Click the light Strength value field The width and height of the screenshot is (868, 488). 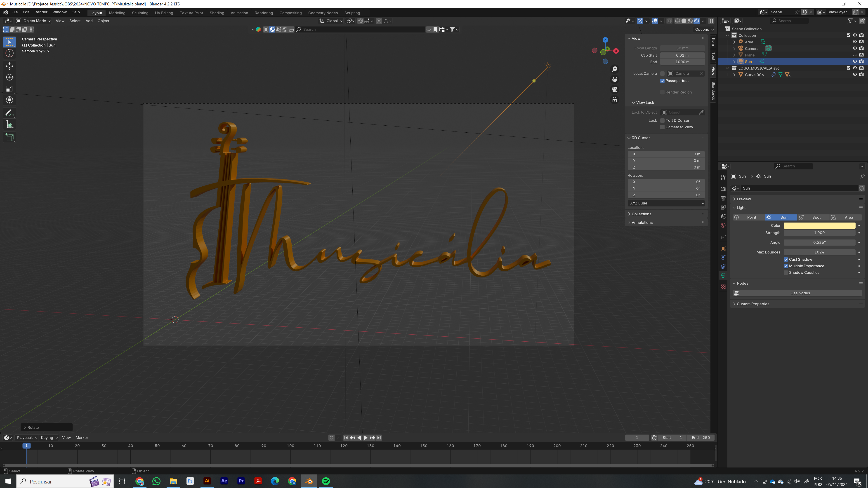tap(819, 233)
